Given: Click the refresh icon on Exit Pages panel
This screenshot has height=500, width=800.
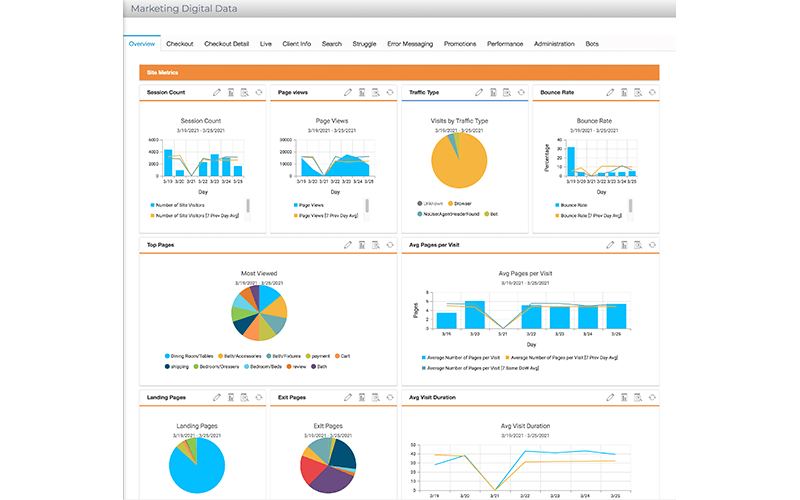Looking at the screenshot, I should click(389, 397).
